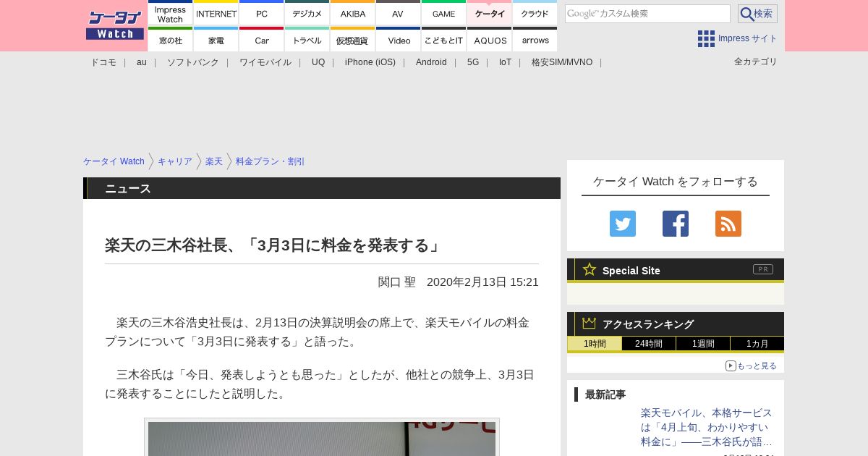
Task: Open latest article 楽天モバイル、本格サービス link
Action: [x=707, y=427]
